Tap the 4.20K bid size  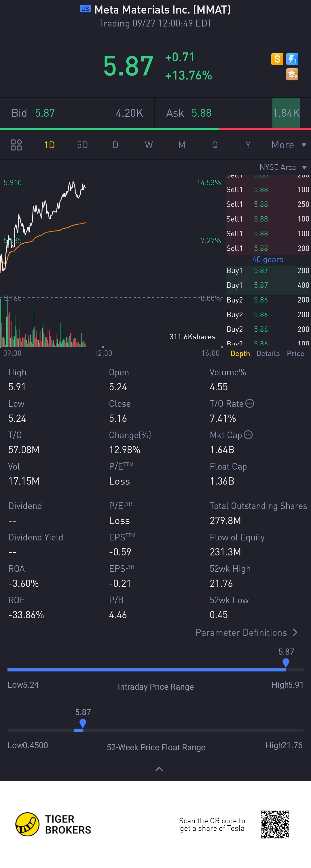click(129, 113)
